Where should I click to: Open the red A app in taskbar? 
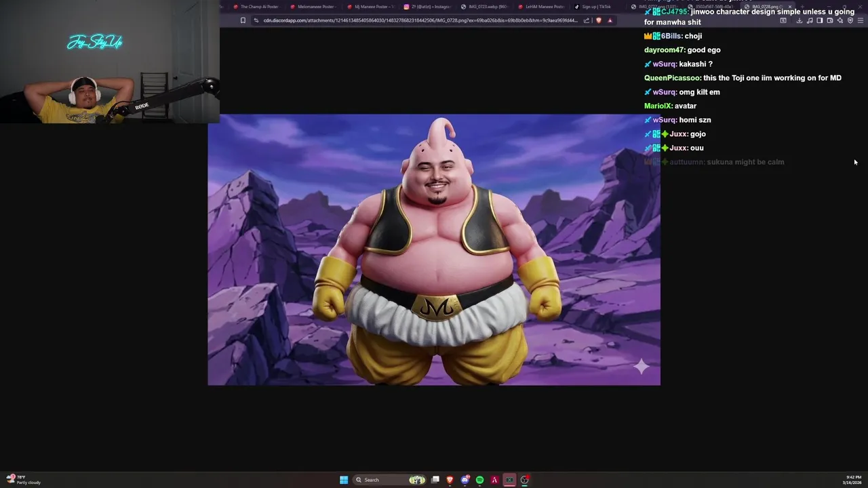(494, 480)
